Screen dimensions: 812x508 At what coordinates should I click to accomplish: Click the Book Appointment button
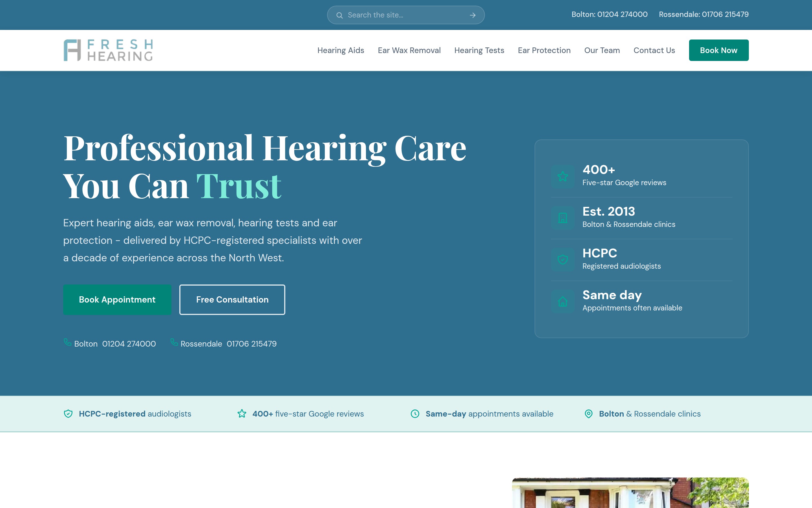(x=117, y=300)
